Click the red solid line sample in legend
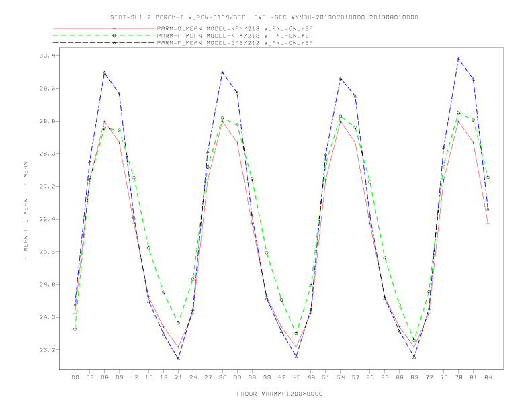This screenshot has height=411, width=532. coord(104,28)
